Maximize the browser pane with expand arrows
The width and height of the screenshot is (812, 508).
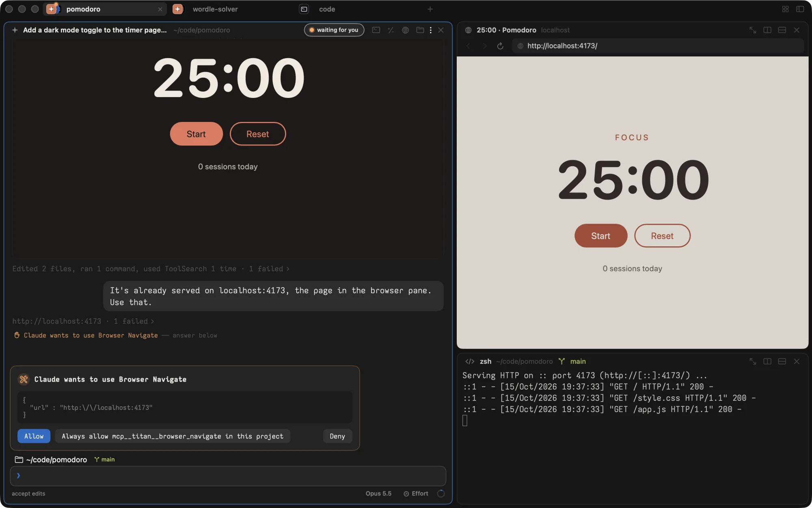click(x=753, y=30)
